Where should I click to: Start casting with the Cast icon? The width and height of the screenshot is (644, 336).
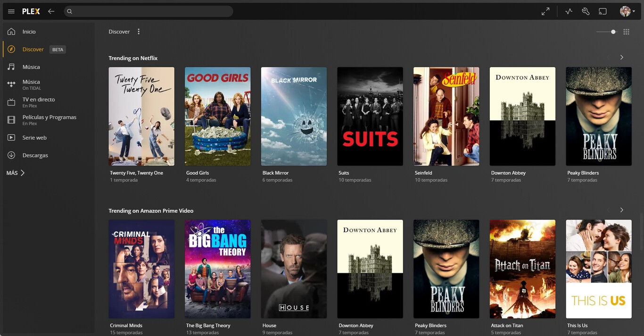click(603, 11)
